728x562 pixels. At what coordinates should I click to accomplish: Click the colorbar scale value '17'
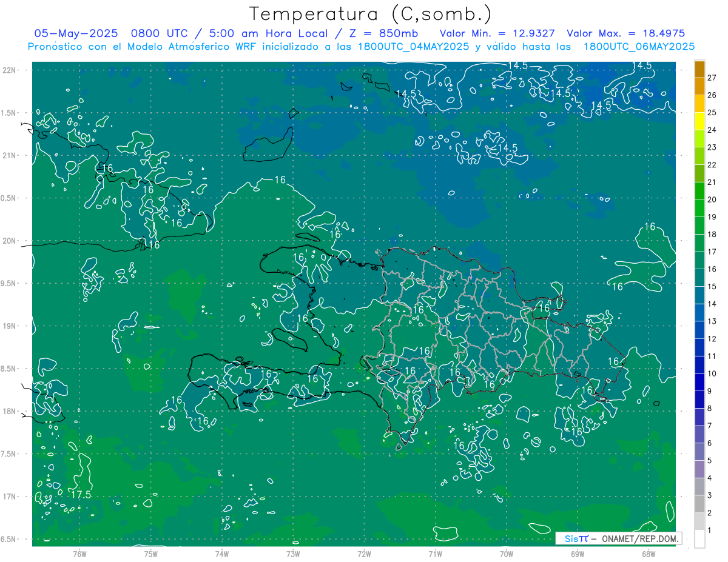point(712,252)
